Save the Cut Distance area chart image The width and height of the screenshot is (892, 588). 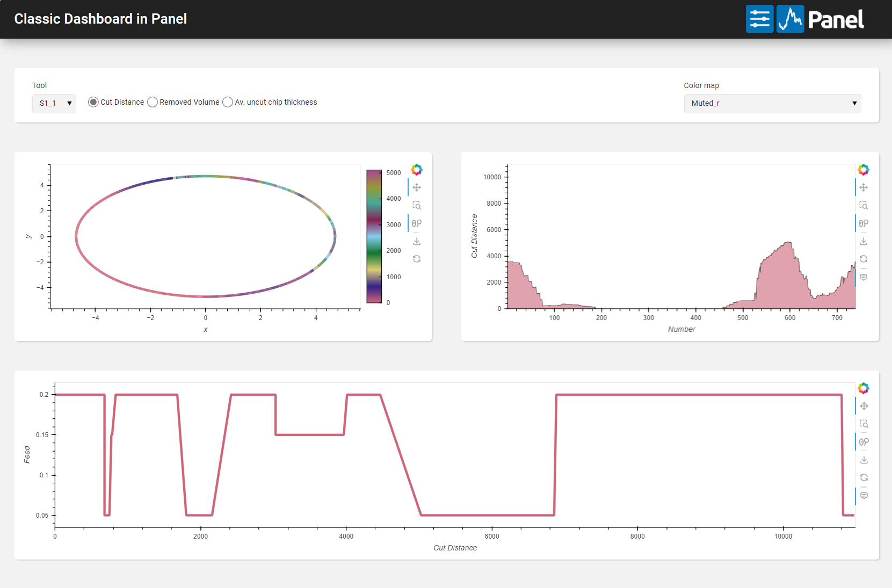click(x=864, y=242)
